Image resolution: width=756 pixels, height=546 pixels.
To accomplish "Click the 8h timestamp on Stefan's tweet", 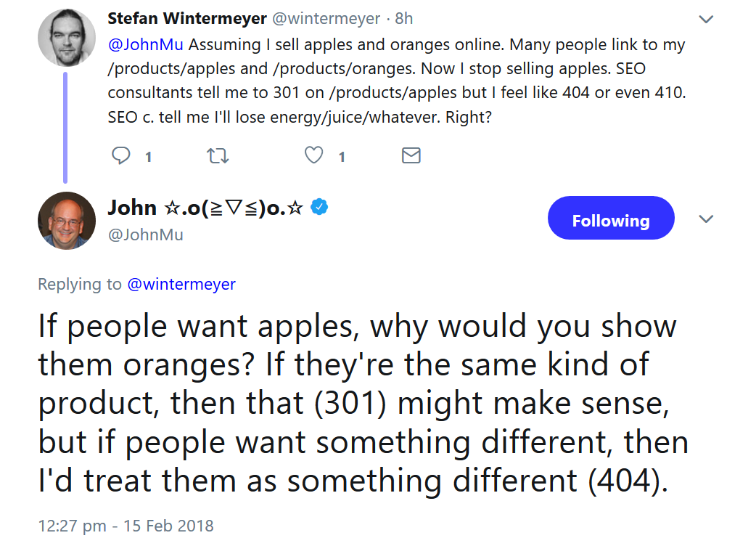I will coord(404,18).
